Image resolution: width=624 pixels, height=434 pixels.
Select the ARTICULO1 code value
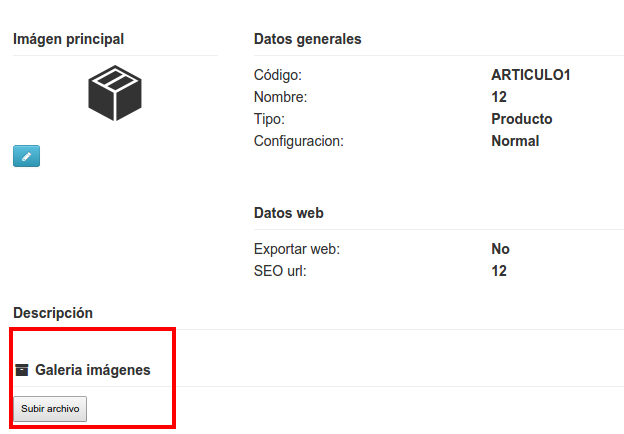531,75
